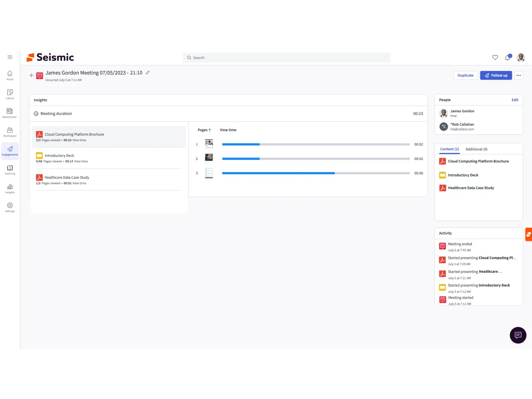Open the hamburger navigation menu
The width and height of the screenshot is (532, 399).
coord(10,57)
